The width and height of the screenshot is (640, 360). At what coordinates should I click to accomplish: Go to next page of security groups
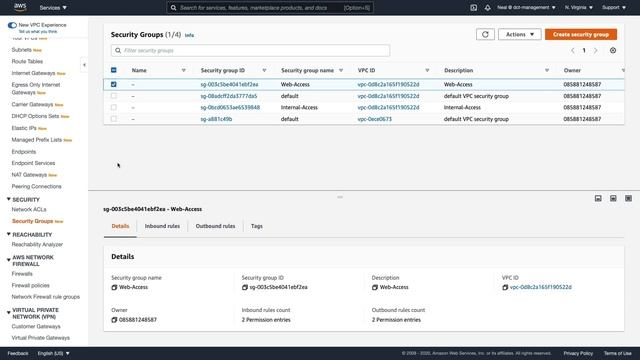596,51
